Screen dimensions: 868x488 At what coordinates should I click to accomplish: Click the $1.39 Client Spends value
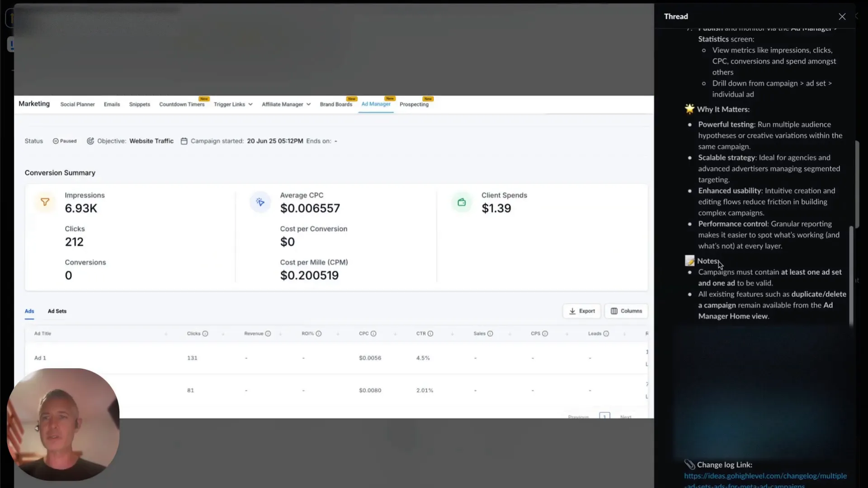[496, 208]
